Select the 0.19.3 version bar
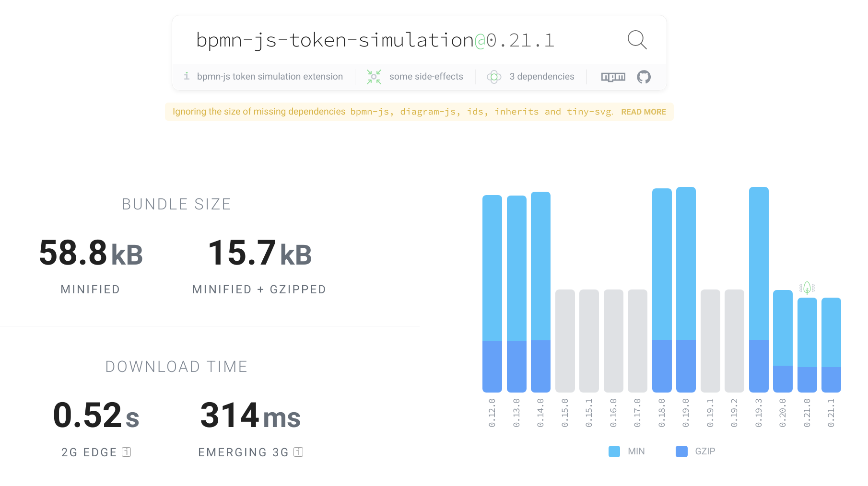 759,289
